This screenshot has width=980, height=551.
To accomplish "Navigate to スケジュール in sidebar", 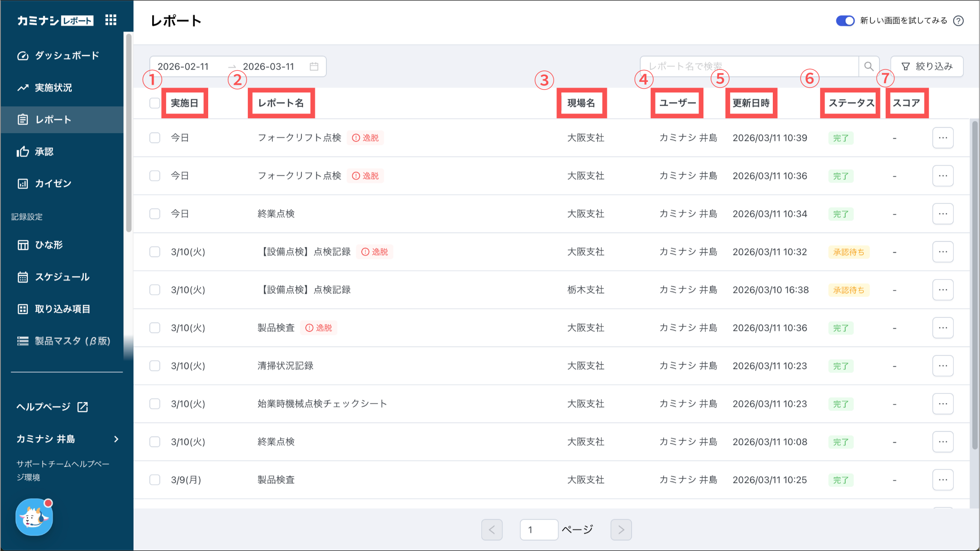I will tap(62, 277).
